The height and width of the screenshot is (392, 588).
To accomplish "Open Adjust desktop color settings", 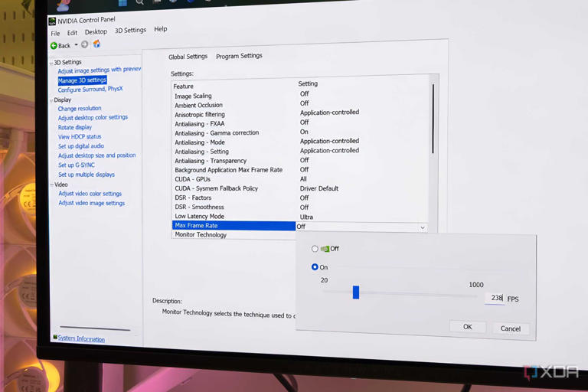I will (93, 117).
